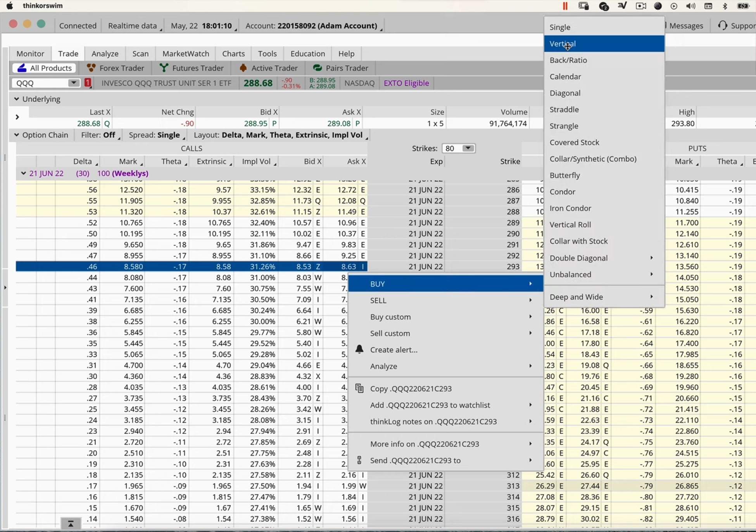The height and width of the screenshot is (532, 756).
Task: Click call bid 12.32 at strike 286
Action: tap(302, 190)
